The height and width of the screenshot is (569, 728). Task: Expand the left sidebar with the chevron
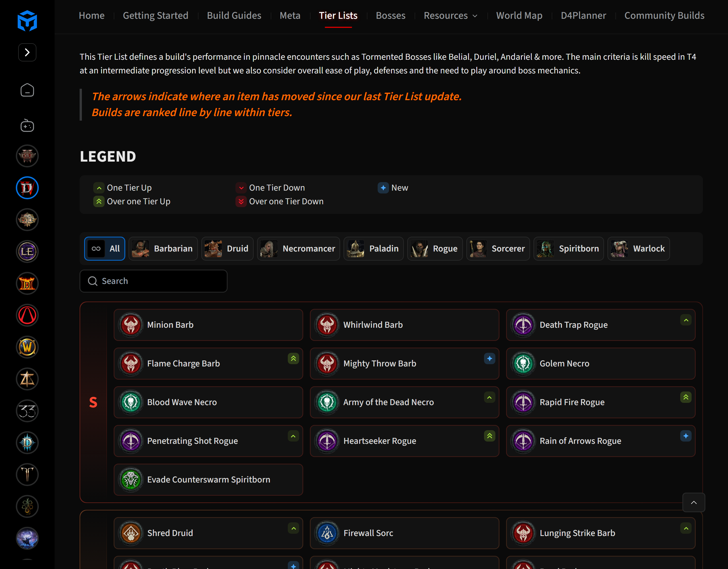point(27,52)
